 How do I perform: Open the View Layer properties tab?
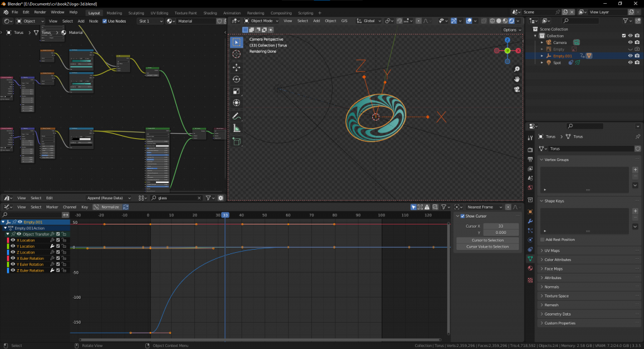coord(530,169)
